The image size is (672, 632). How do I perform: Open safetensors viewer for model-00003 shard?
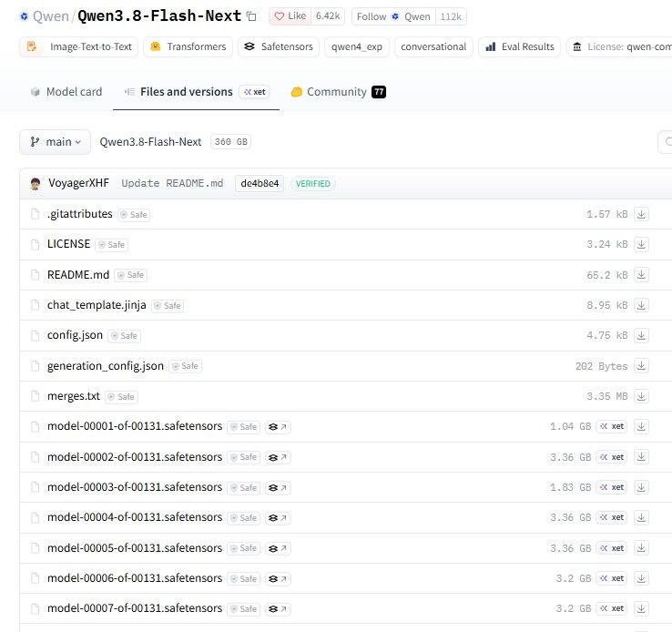point(278,487)
